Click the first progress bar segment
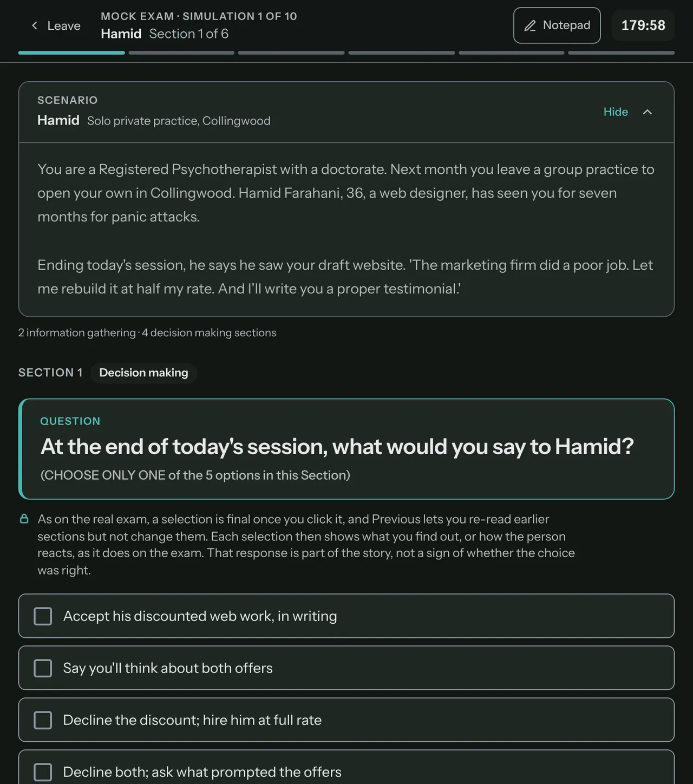The image size is (693, 784). [x=71, y=53]
